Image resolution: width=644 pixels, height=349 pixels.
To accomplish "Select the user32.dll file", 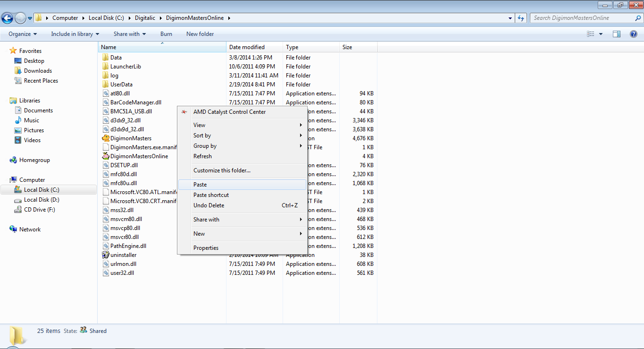I will pos(122,273).
